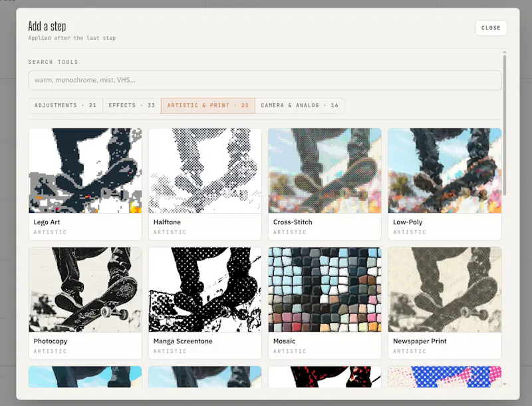The width and height of the screenshot is (532, 406).
Task: Apply the Mosaic effect thumbnail
Action: 325,290
